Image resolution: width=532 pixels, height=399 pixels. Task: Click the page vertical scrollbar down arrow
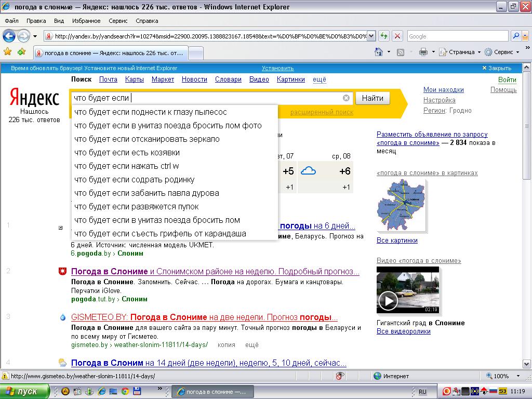526,364
